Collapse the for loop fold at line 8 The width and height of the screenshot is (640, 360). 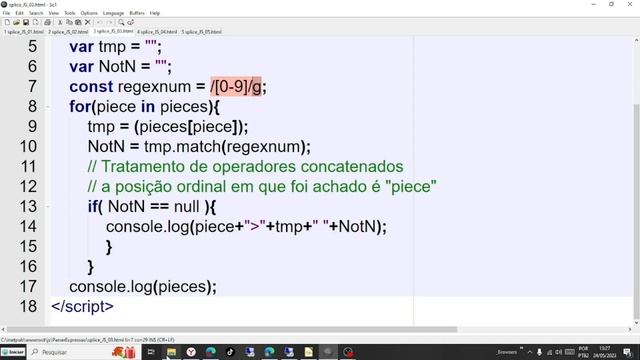pos(48,107)
